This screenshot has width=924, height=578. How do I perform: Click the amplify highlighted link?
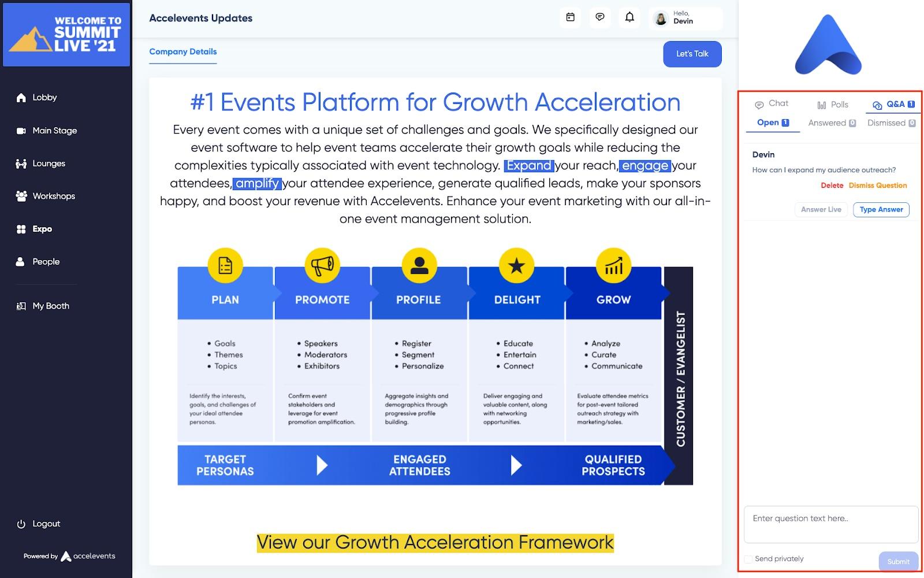tap(257, 184)
